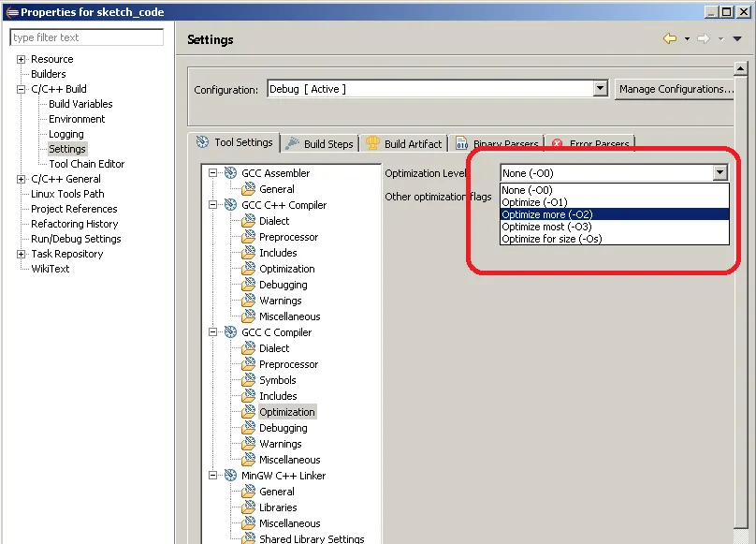This screenshot has height=544, width=756.
Task: Collapse the GCC Assembler node
Action: point(212,173)
